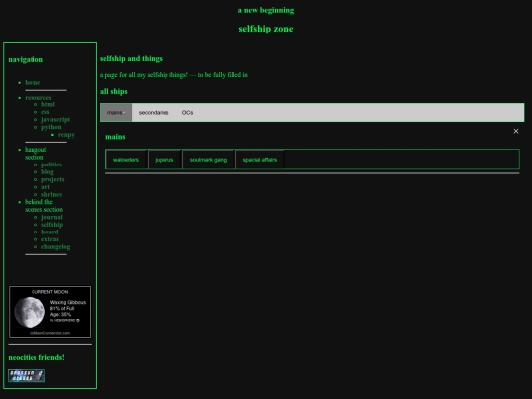This screenshot has width=532, height=399.
Task: Switch to the secondaries tab
Action: 154,112
